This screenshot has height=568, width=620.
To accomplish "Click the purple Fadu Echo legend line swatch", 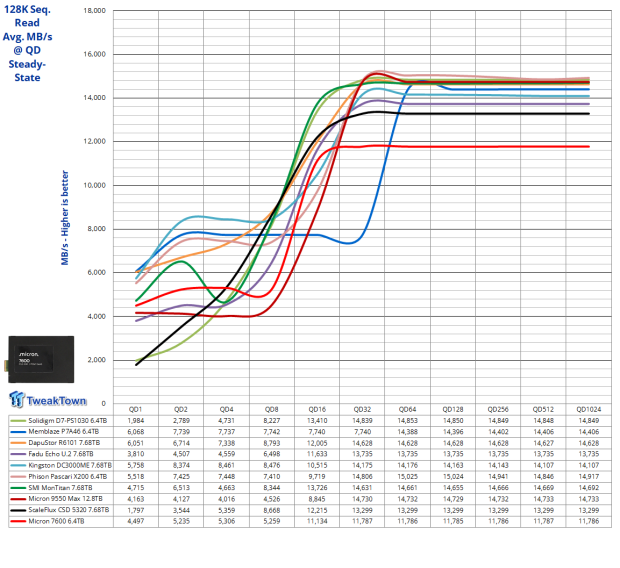I will point(18,454).
